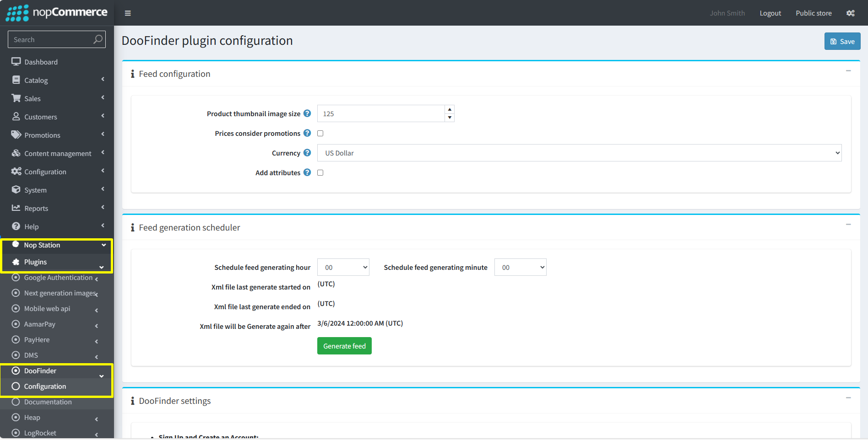Open the Schedule feed generating hour dropdown
Screen dimensions: 868x440
pyautogui.click(x=343, y=268)
